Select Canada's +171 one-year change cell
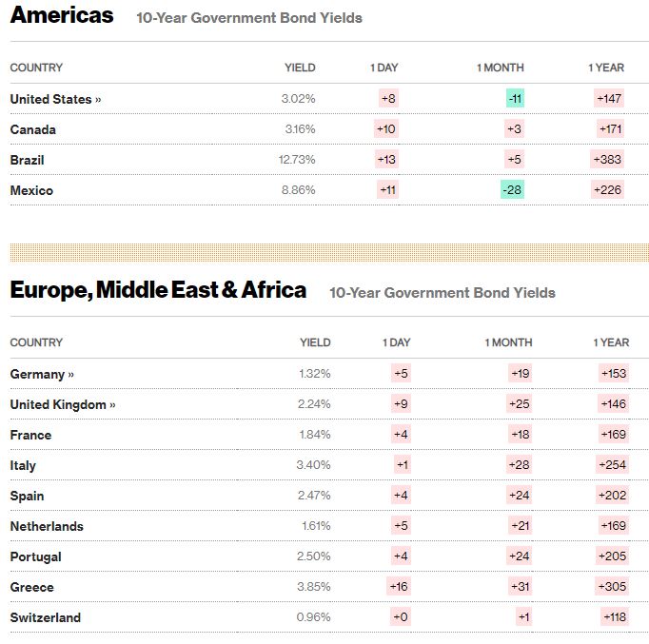 click(610, 129)
